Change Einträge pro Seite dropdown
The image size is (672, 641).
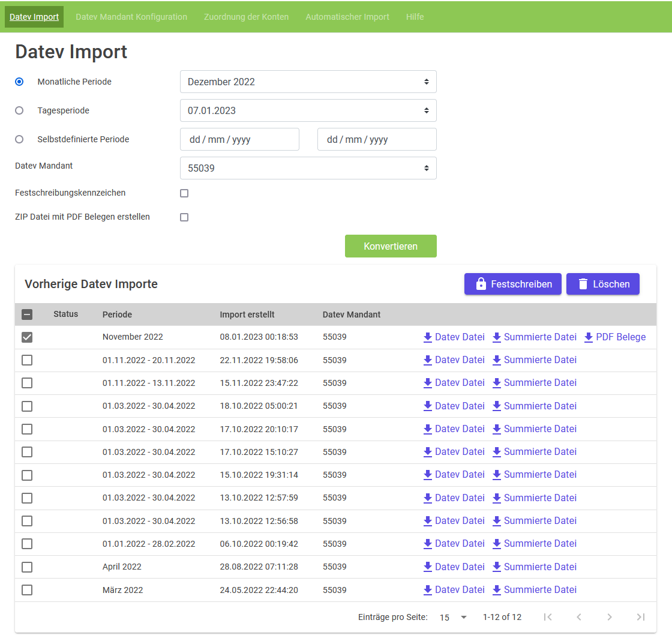[453, 618]
